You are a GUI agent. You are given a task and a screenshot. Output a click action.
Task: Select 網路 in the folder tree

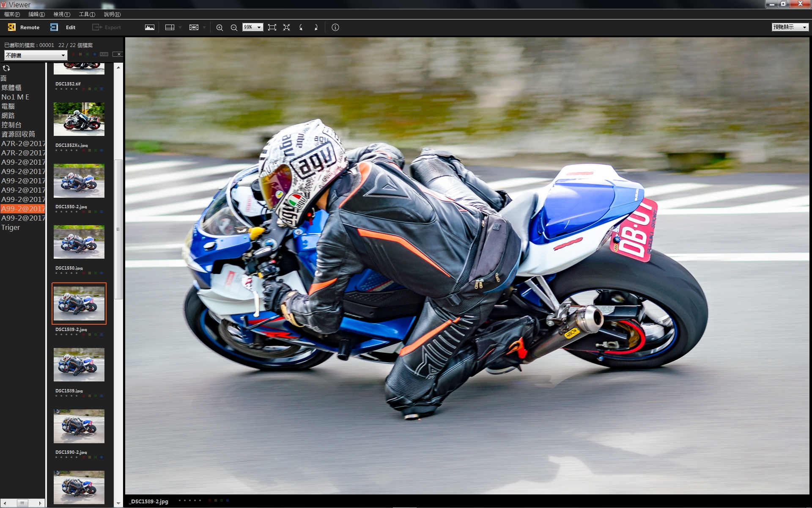pyautogui.click(x=8, y=116)
